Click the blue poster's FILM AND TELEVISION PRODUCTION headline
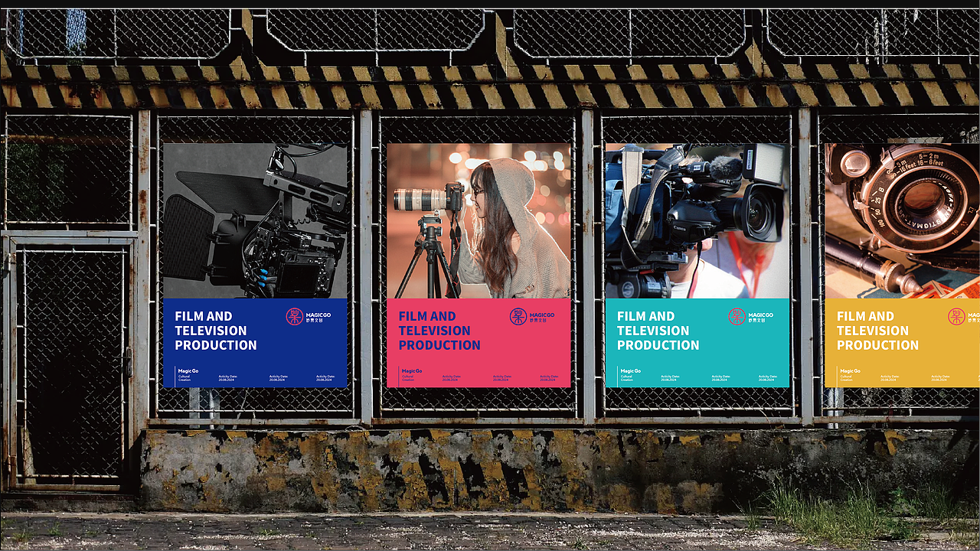 (x=216, y=331)
